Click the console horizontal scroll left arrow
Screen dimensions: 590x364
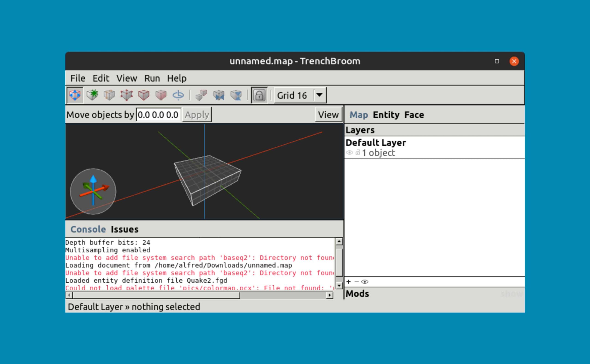(x=69, y=295)
